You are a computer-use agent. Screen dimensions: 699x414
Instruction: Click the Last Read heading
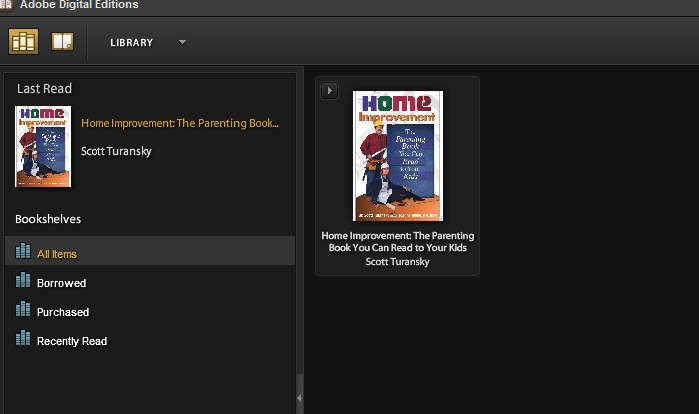coord(44,89)
